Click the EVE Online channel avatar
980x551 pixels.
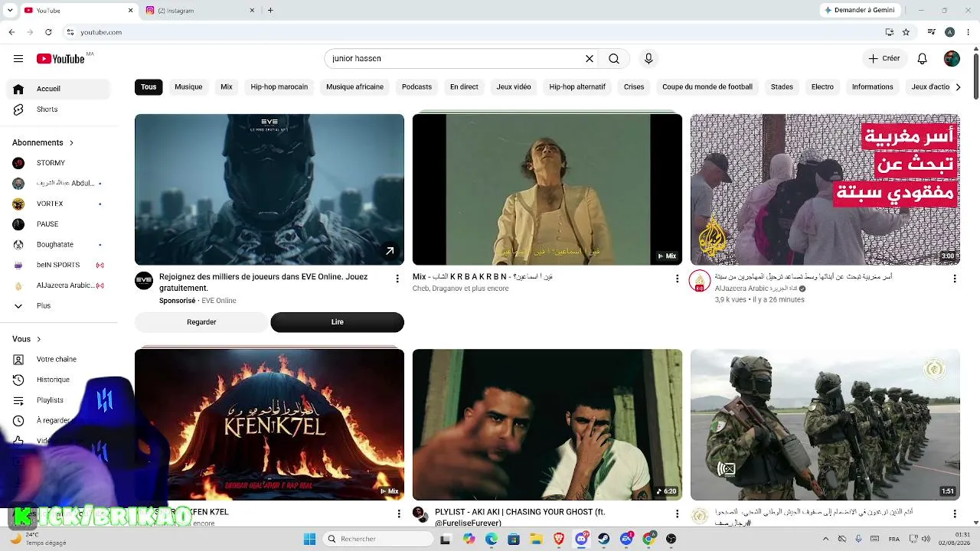pyautogui.click(x=144, y=281)
